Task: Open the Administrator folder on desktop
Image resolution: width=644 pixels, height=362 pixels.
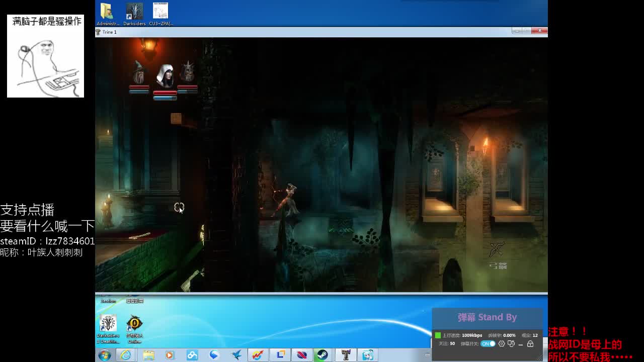Action: coord(108,14)
